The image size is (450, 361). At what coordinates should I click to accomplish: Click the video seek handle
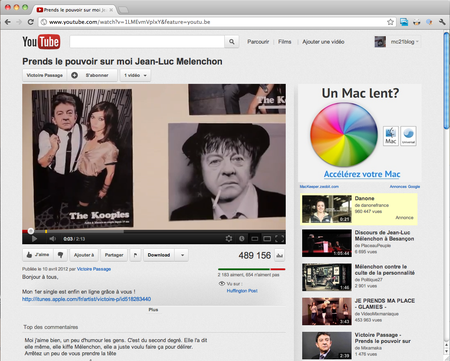[x=31, y=231]
